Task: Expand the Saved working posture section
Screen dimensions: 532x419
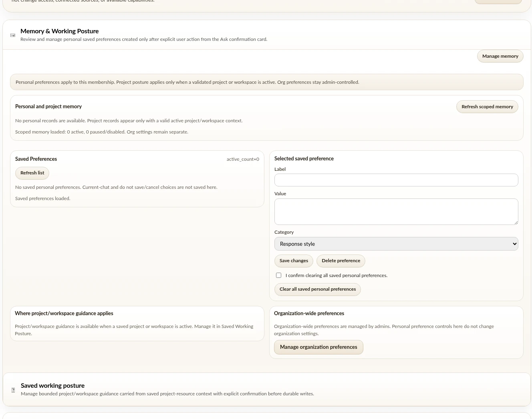Action: coord(267,389)
